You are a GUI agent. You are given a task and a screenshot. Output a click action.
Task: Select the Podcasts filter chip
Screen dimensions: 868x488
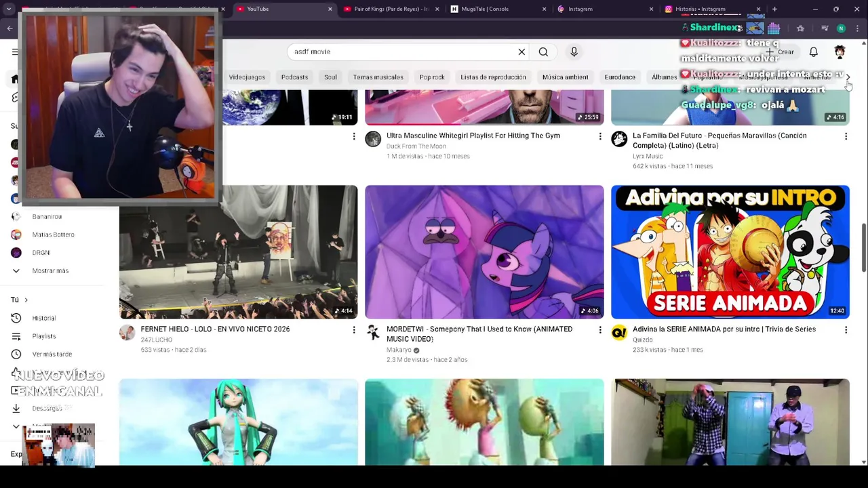294,77
